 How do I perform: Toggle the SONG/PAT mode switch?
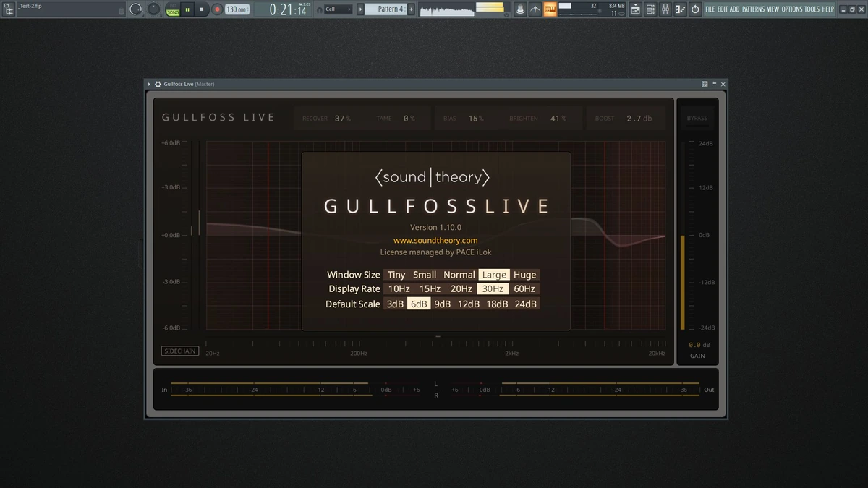tap(173, 9)
